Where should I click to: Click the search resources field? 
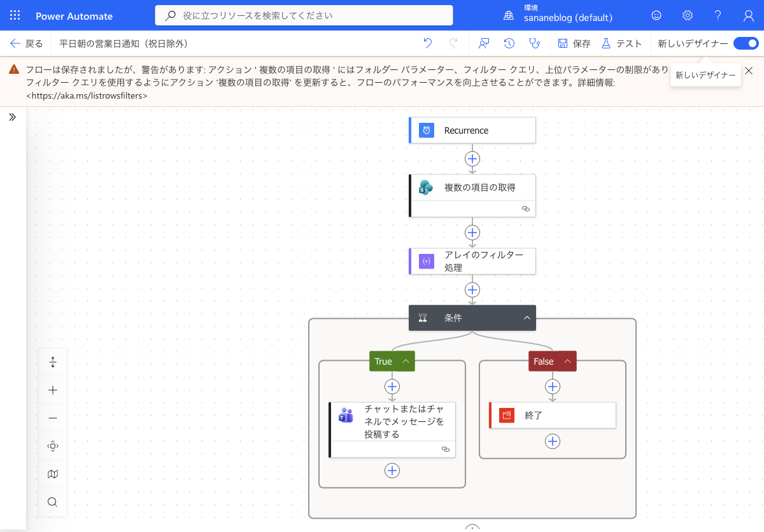304,15
